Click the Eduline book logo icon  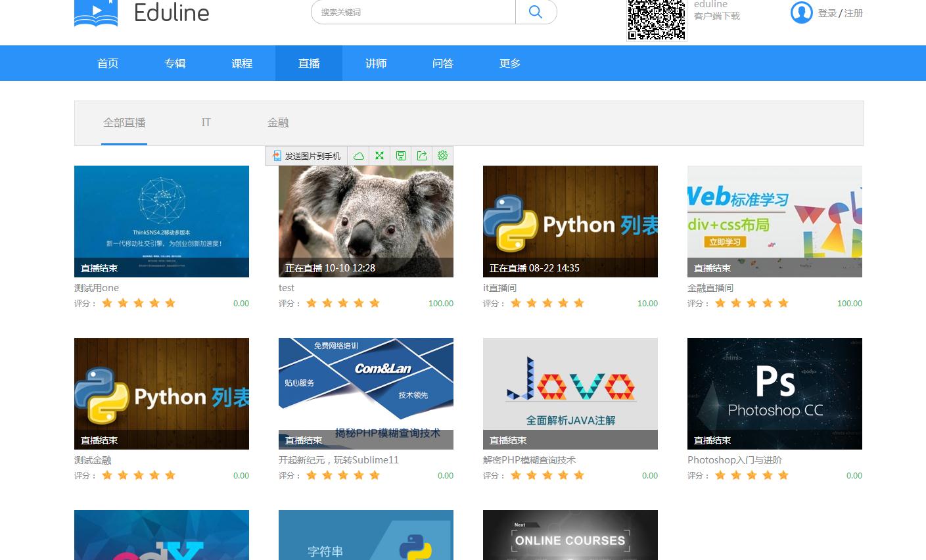click(96, 13)
